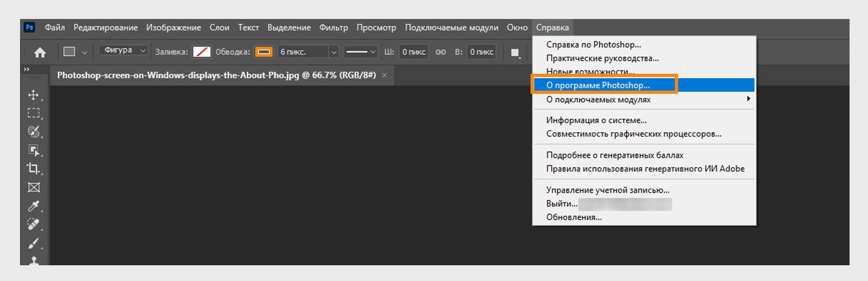This screenshot has width=868, height=281.
Task: Go to the Home screen icon
Action: click(40, 52)
